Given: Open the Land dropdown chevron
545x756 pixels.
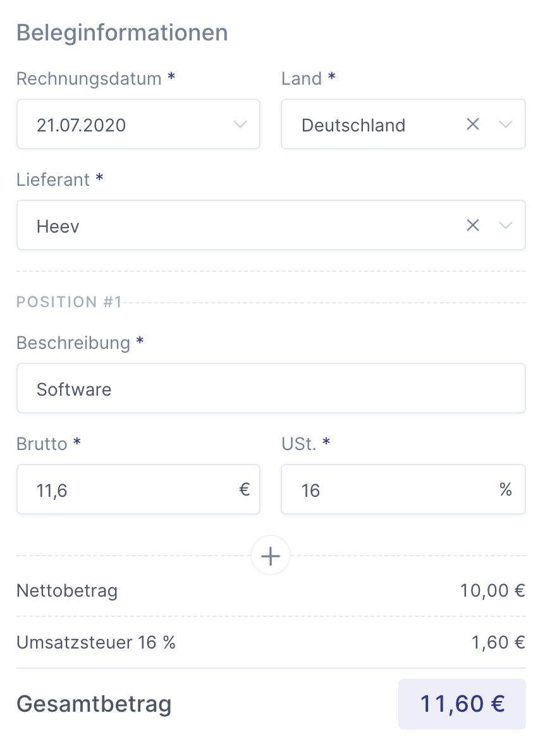Looking at the screenshot, I should (506, 125).
